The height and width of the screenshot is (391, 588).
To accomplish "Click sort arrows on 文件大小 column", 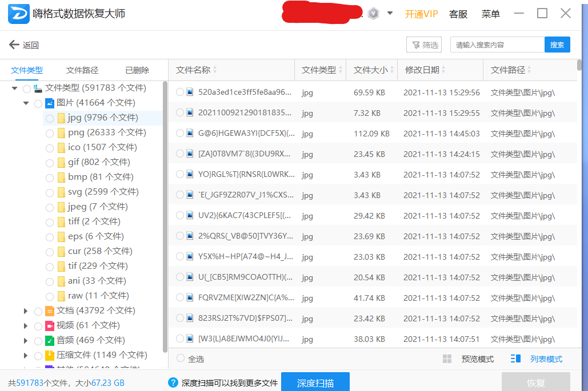I will [392, 70].
